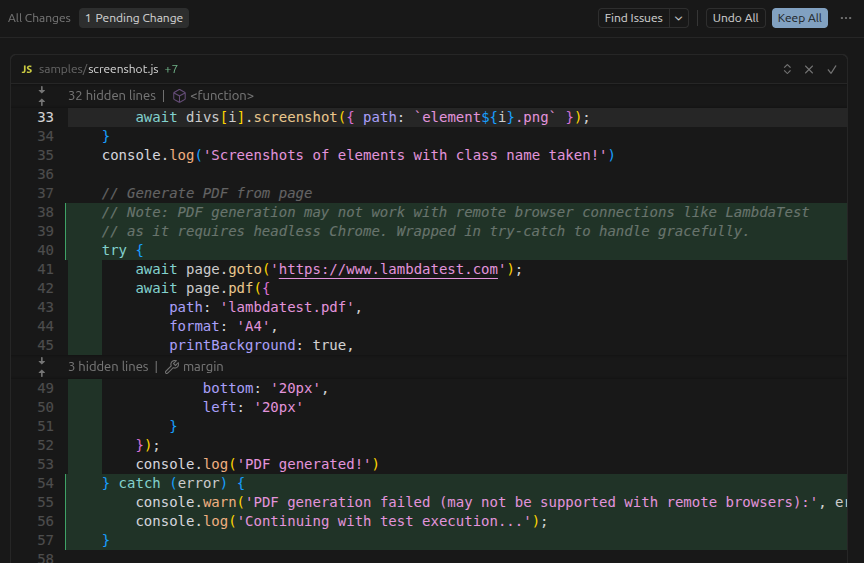Open the samples/screenshot.js file name
The height and width of the screenshot is (563, 864).
click(99, 69)
